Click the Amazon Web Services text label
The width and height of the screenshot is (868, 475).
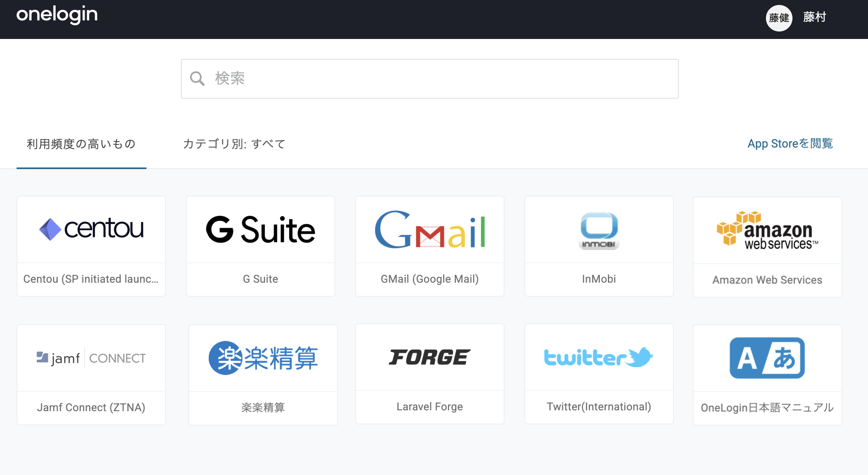coord(768,280)
